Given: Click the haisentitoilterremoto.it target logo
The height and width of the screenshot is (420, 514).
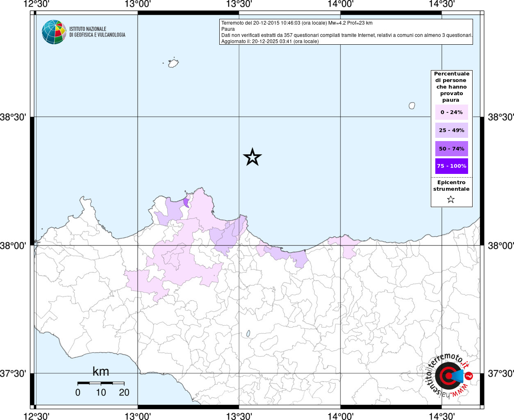Looking at the screenshot, I should [446, 376].
